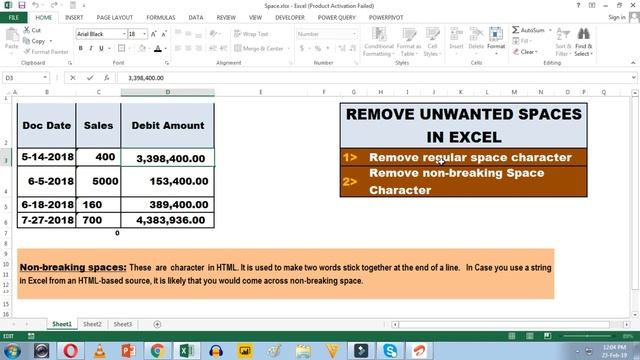This screenshot has width=640, height=360.
Task: Open Opera browser from taskbar
Action: click(71, 350)
